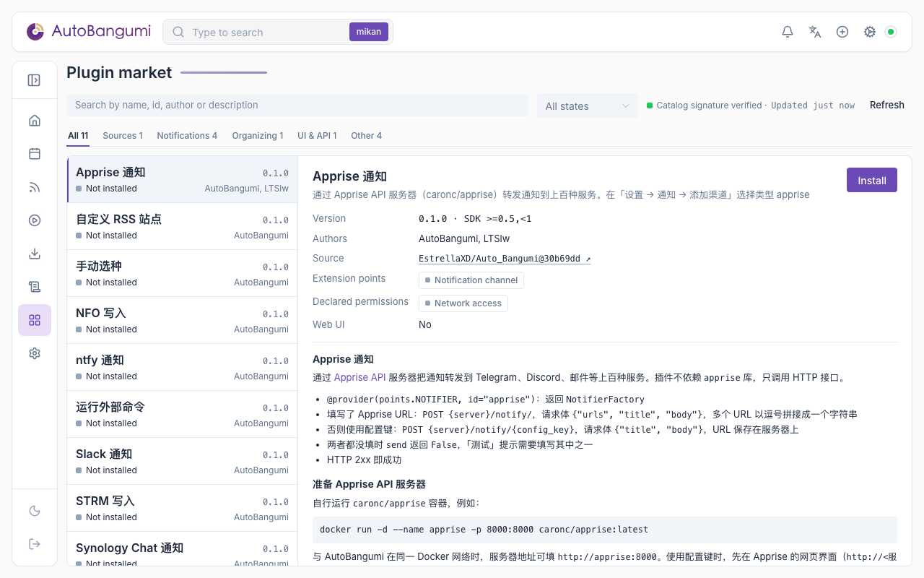The height and width of the screenshot is (578, 924).
Task: Open the plugins grid icon in sidebar
Action: 35,320
